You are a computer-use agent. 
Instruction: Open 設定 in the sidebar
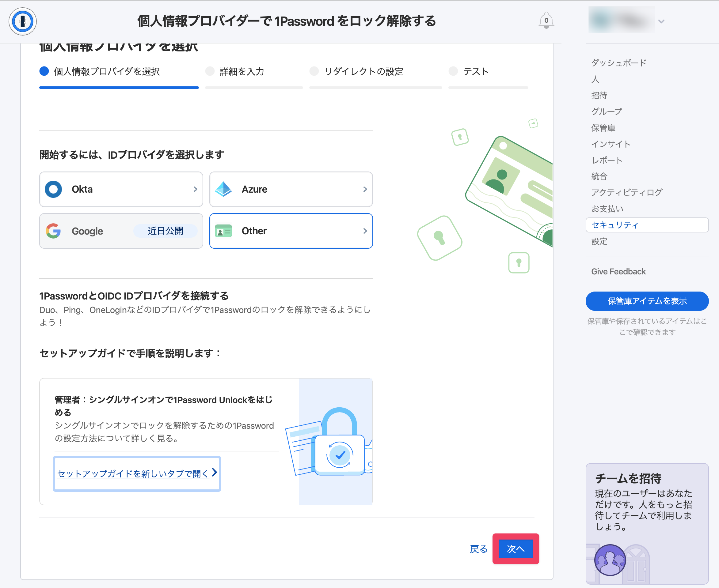[x=599, y=242]
